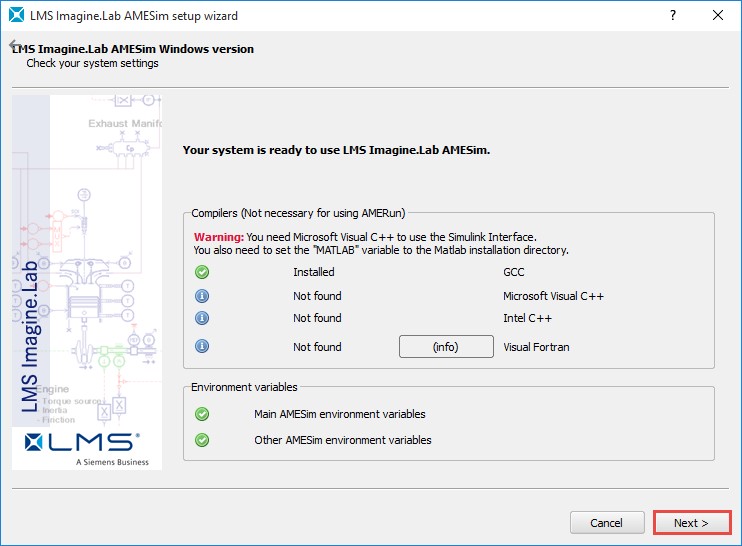
Task: Click the Compilers group box title
Action: tap(298, 213)
